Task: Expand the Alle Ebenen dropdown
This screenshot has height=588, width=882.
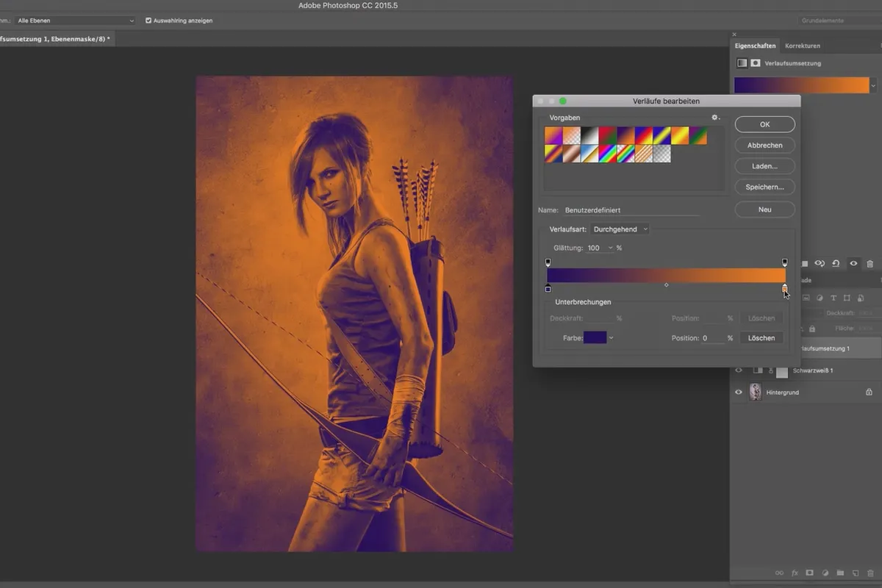Action: pyautogui.click(x=75, y=21)
